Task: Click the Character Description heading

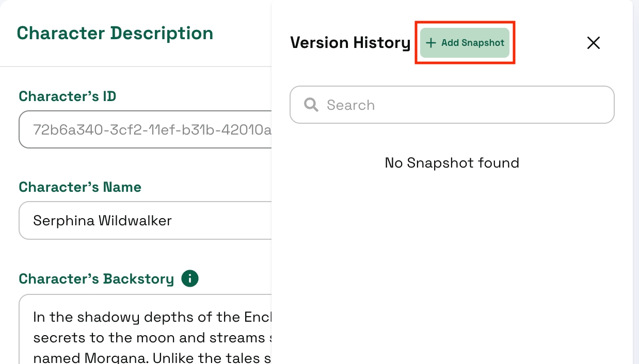Action: click(x=115, y=33)
